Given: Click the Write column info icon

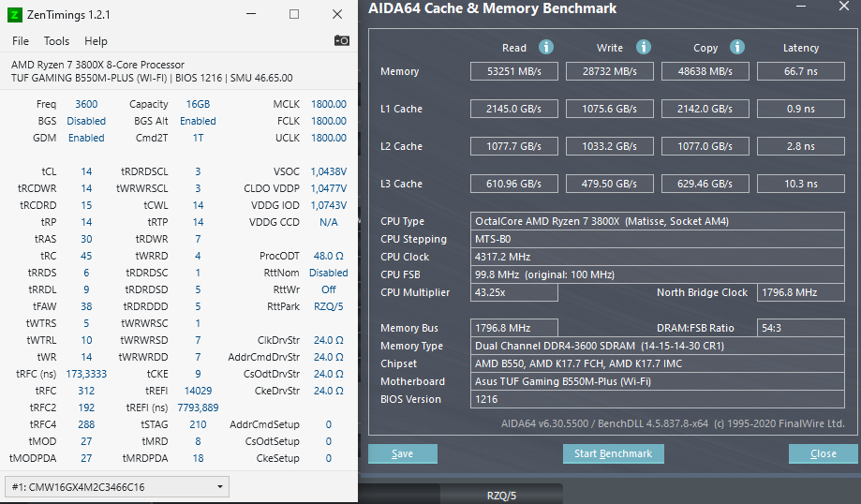Looking at the screenshot, I should tap(644, 47).
